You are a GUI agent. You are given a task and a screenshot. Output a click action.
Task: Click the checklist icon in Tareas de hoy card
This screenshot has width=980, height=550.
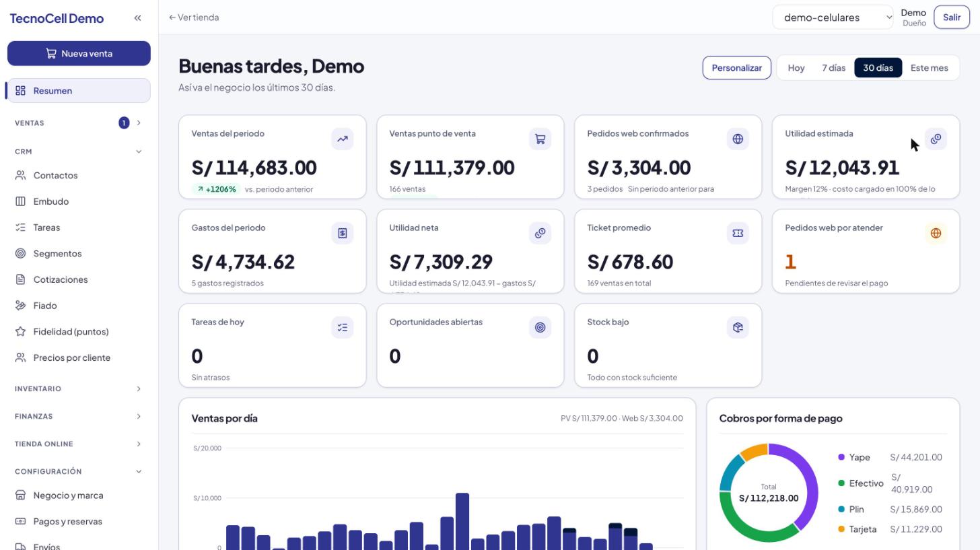coord(343,327)
